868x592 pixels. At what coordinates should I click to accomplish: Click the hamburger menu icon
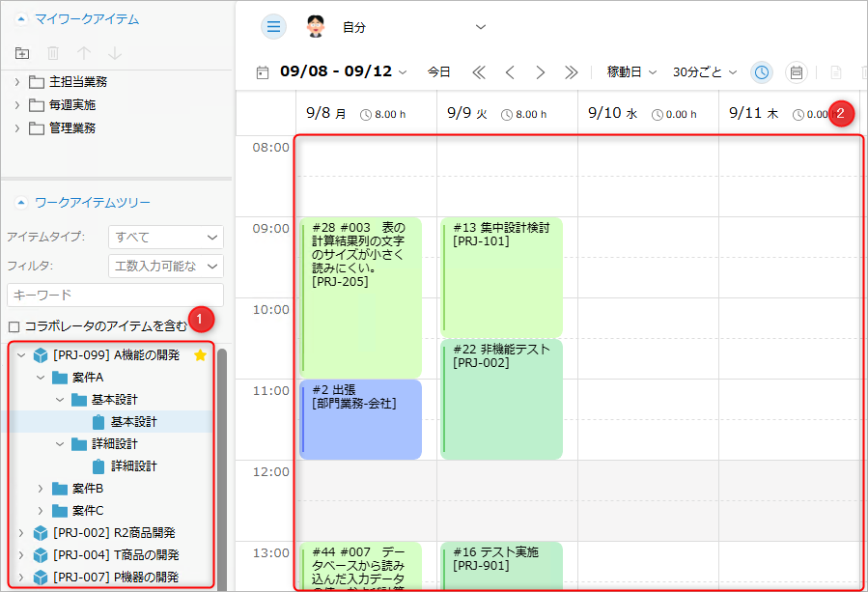[x=273, y=27]
